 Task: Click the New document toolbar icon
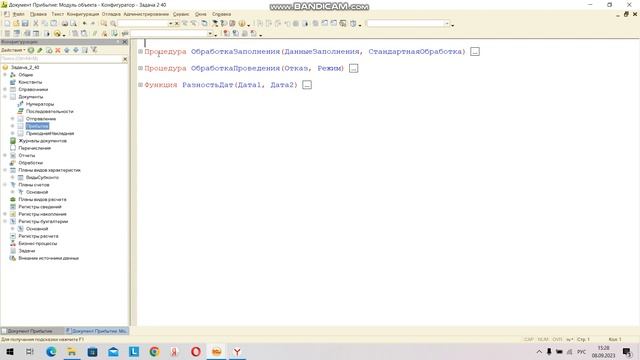coord(7,24)
